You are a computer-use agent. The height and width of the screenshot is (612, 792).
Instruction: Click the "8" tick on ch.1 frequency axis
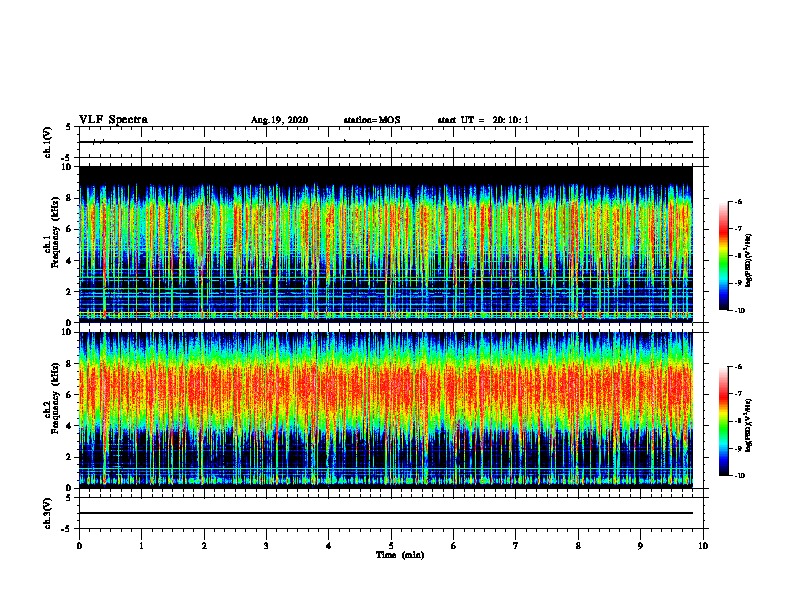pos(70,198)
